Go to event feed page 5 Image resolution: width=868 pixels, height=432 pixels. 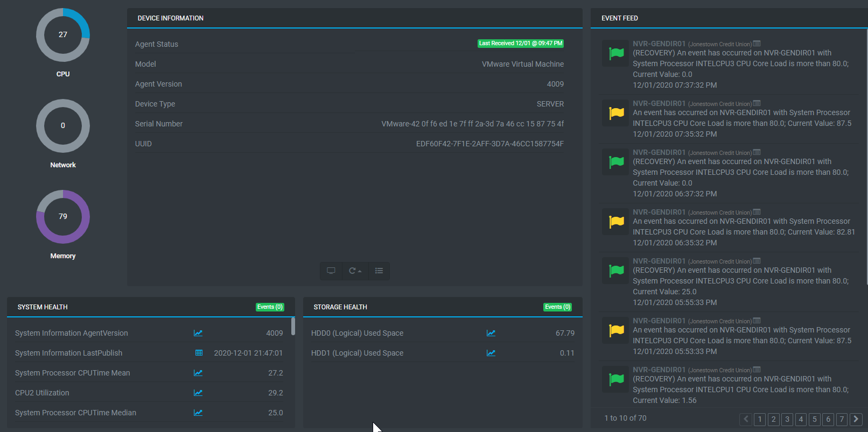pyautogui.click(x=815, y=419)
